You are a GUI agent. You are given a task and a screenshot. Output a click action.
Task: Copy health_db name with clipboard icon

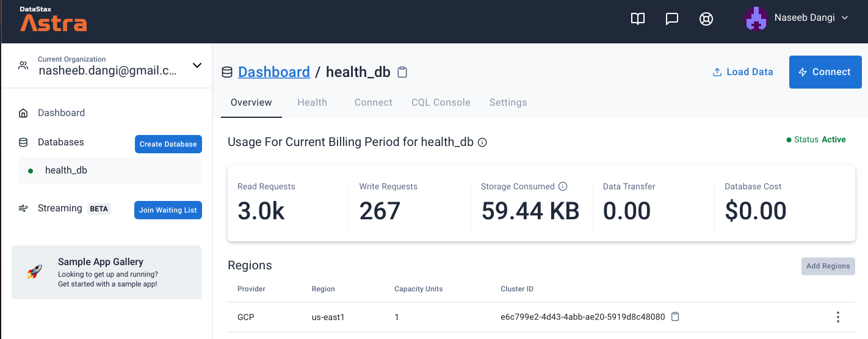click(402, 72)
